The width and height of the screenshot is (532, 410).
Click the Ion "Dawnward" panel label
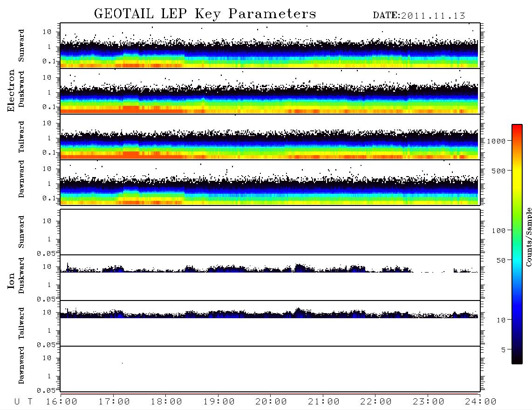point(21,365)
